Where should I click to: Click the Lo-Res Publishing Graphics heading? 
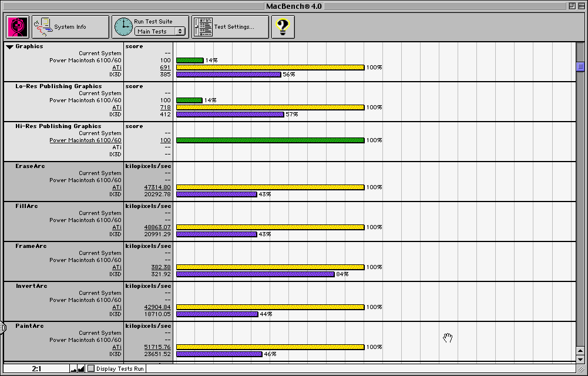[x=59, y=86]
